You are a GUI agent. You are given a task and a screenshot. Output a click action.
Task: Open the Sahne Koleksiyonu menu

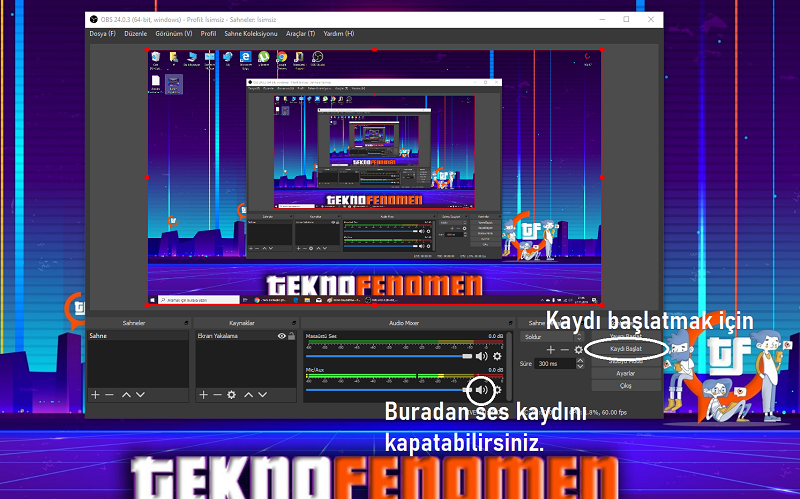point(251,34)
